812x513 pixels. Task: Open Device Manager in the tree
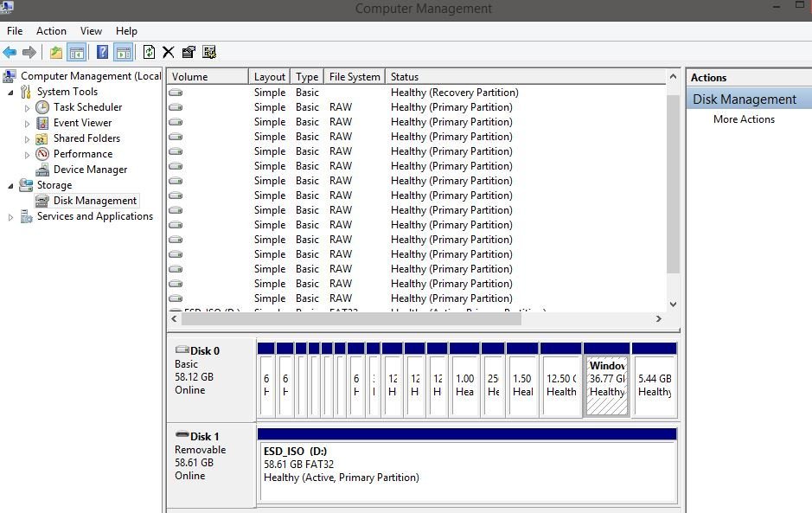point(90,170)
